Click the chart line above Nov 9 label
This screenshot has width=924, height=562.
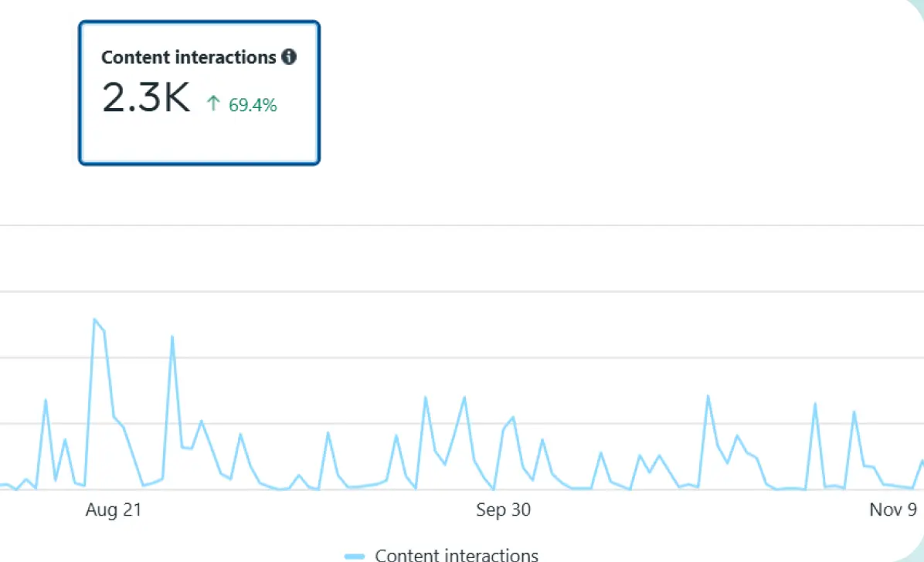(x=893, y=486)
